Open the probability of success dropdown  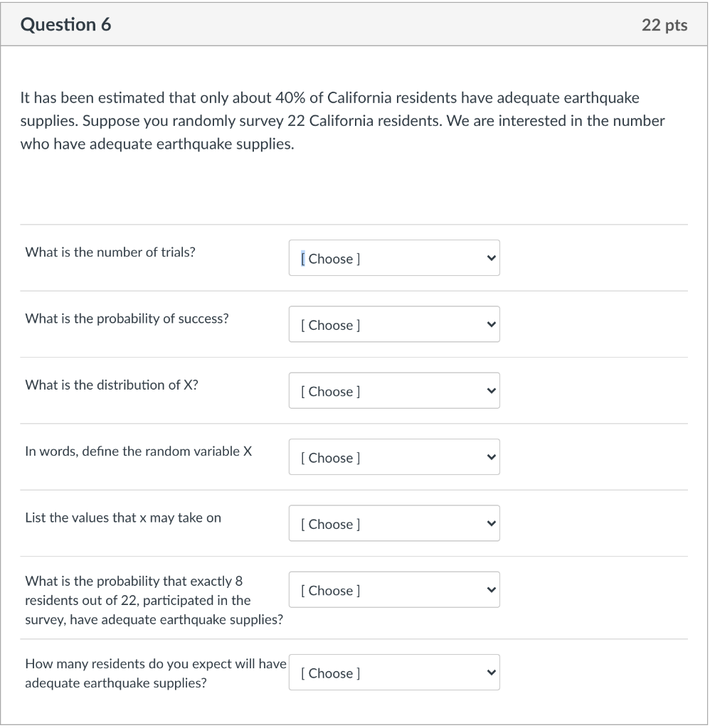[x=393, y=325]
